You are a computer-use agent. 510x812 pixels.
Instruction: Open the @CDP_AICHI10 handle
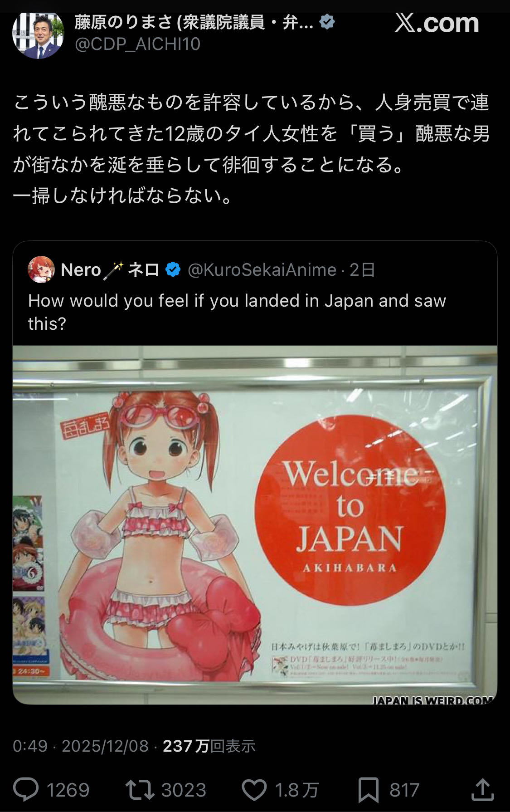click(x=137, y=44)
